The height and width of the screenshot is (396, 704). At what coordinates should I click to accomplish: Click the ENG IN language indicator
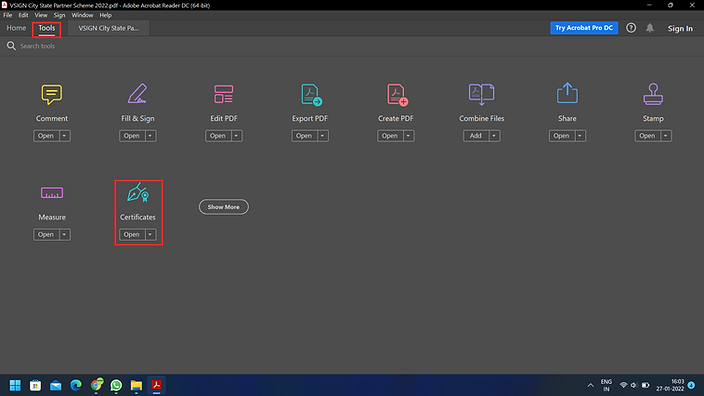click(x=606, y=385)
